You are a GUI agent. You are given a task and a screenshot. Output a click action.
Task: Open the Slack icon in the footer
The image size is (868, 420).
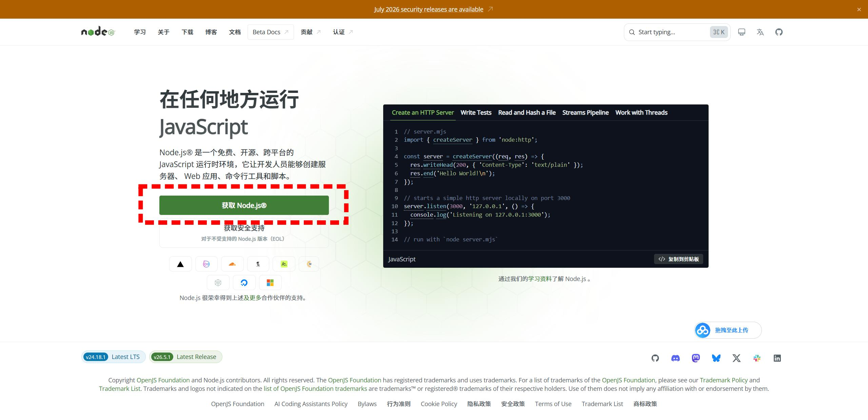coord(757,358)
